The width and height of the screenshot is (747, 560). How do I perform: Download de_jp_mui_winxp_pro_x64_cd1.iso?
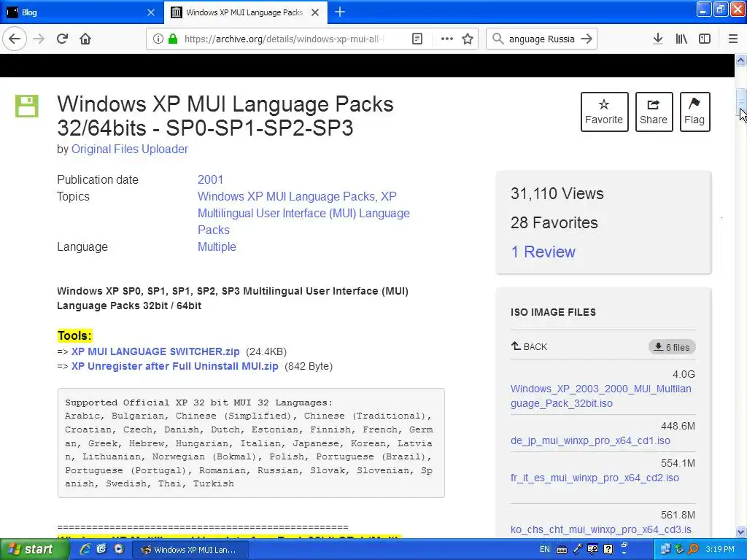click(590, 440)
